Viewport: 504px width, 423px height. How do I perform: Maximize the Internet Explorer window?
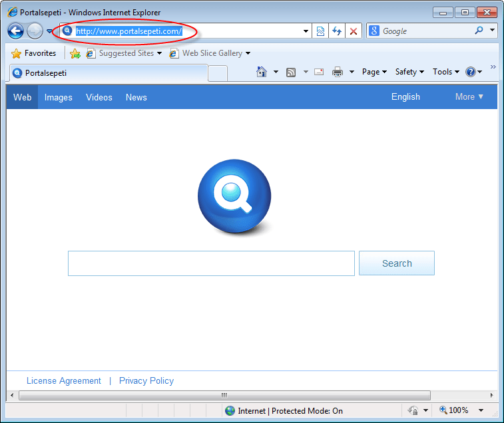coord(465,13)
